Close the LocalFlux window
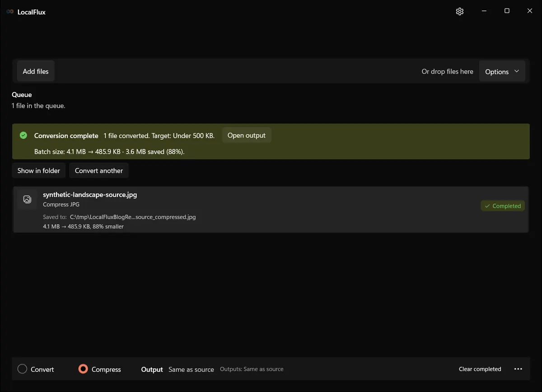Viewport: 542px width, 392px height. pyautogui.click(x=530, y=11)
